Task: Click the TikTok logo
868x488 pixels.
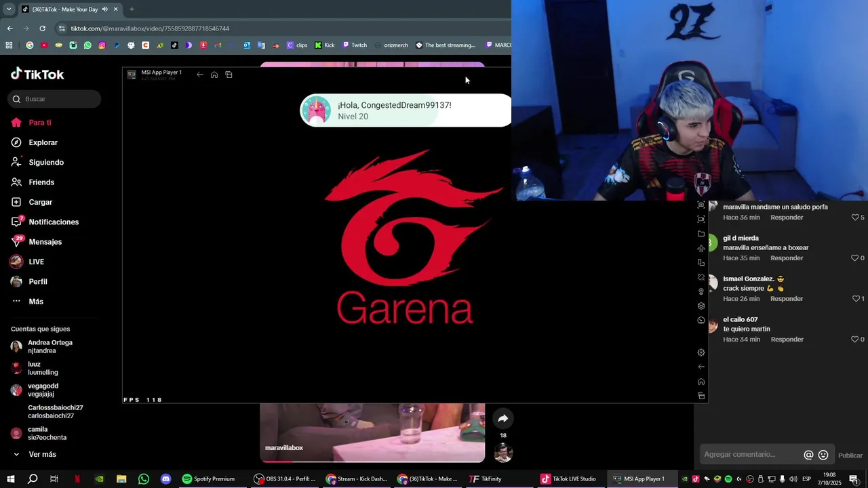Action: pos(37,74)
